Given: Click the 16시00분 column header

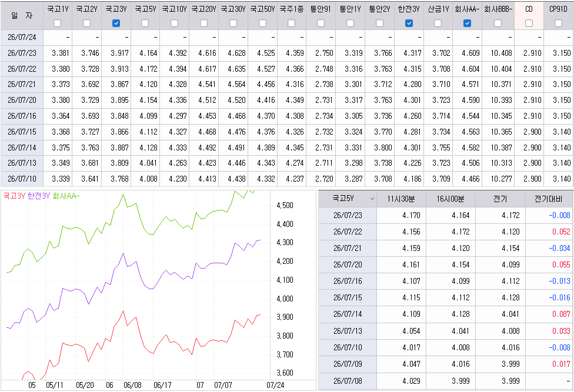Looking at the screenshot, I should (450, 199).
